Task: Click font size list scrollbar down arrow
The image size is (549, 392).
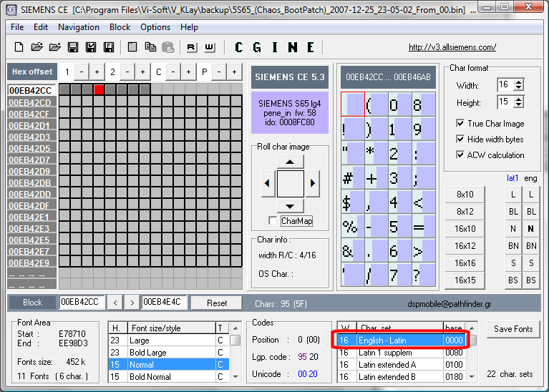Action: tap(235, 377)
